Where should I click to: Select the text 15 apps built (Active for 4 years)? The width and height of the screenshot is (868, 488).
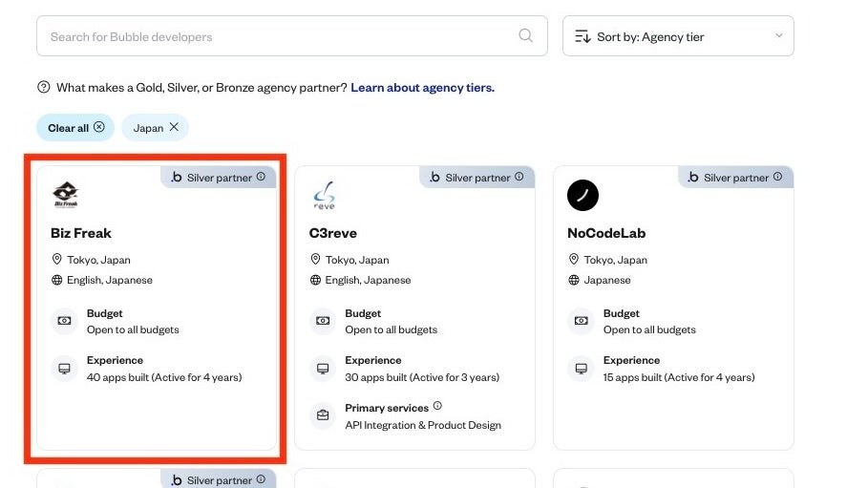pyautogui.click(x=679, y=377)
